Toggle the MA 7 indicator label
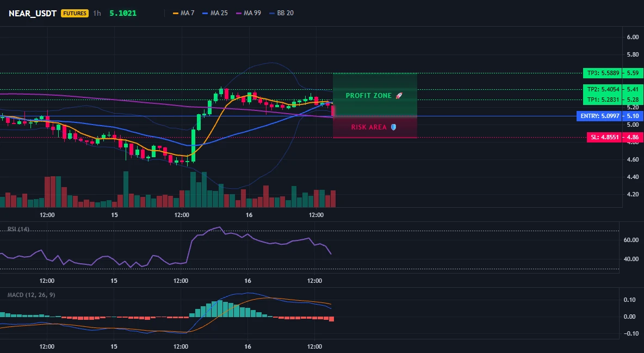 pos(187,13)
